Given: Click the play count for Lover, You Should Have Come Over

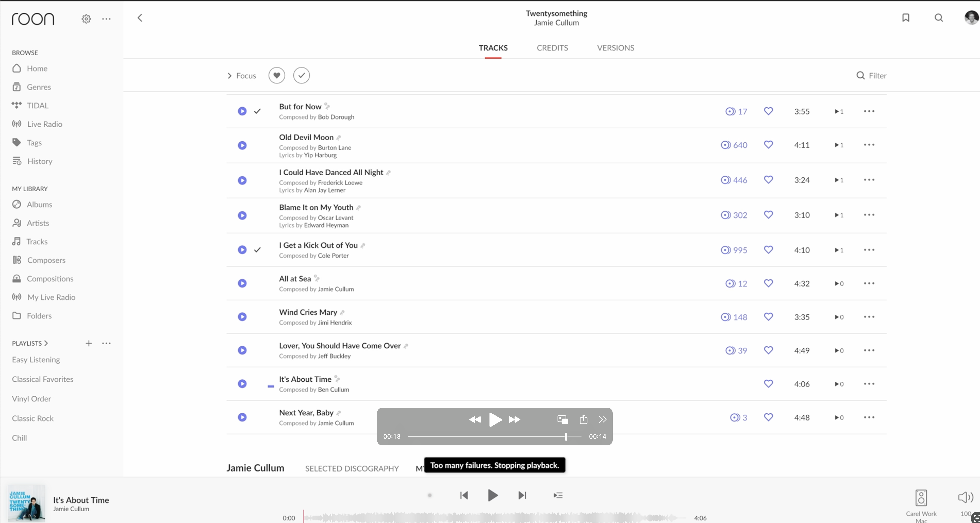Looking at the screenshot, I should coord(839,350).
